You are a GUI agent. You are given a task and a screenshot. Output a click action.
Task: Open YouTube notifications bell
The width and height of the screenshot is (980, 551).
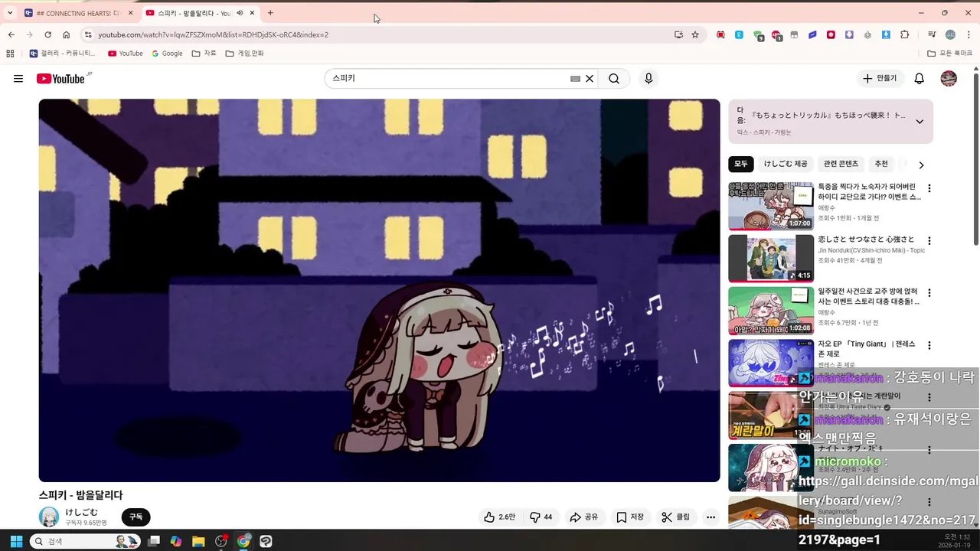pos(920,79)
